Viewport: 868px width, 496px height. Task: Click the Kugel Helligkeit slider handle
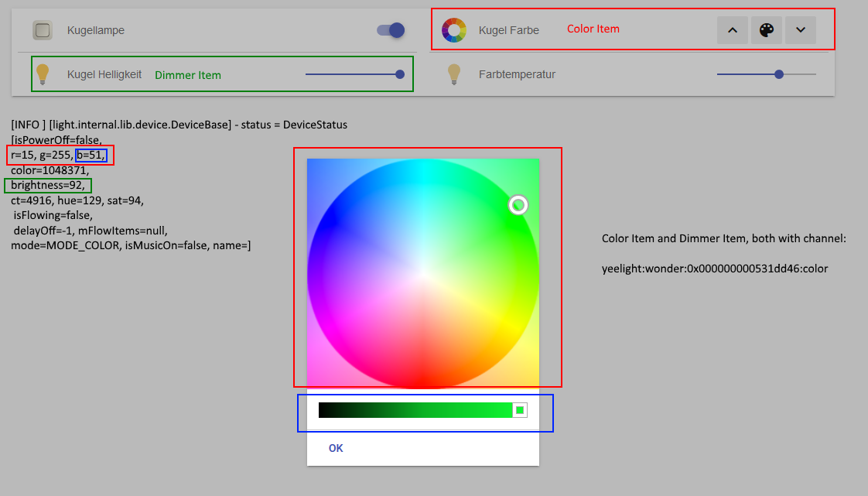pos(400,74)
